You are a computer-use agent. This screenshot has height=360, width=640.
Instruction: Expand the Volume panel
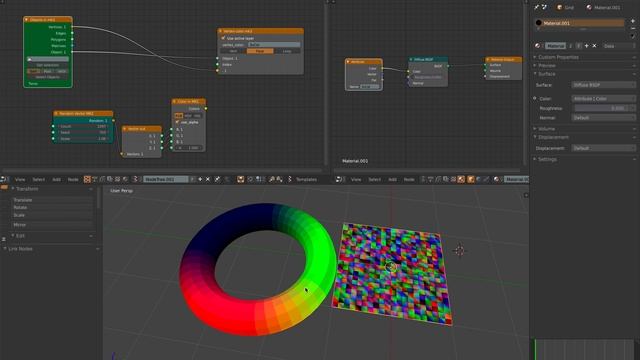point(546,129)
